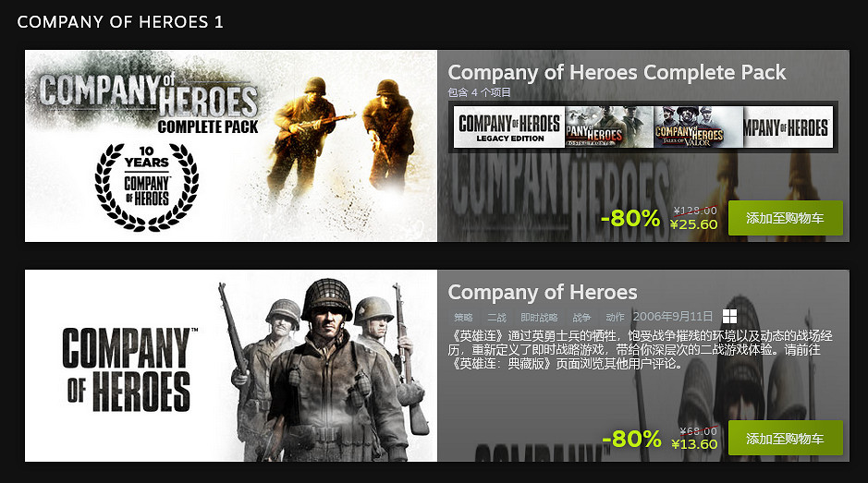Screen dimensions: 868x483
Task: Open Company of Heroes Legacy Edition thumbnail
Action: 509,127
